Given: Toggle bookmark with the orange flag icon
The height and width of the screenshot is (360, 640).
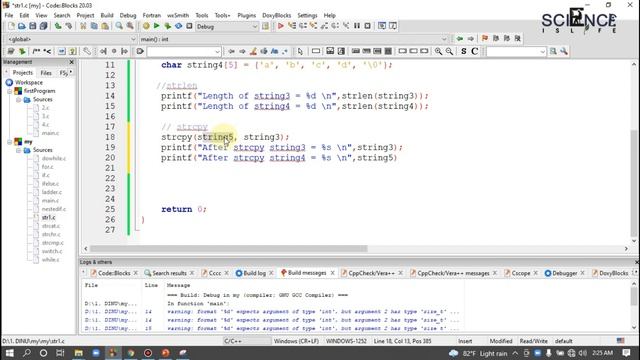Looking at the screenshot, I should pos(485,39).
